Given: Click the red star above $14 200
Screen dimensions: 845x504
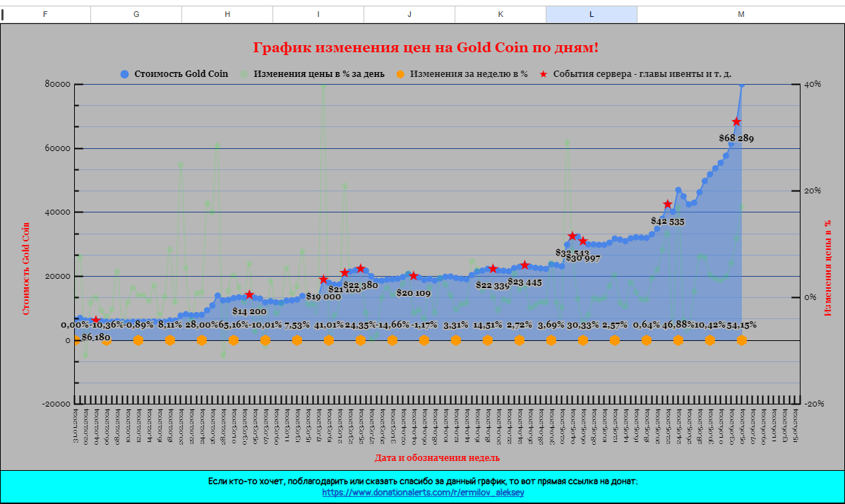Looking at the screenshot, I should click(249, 295).
